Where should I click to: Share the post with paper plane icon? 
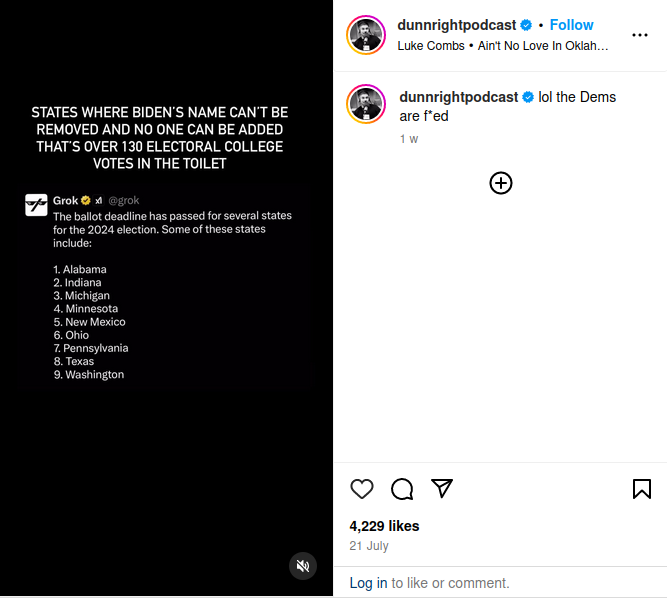pyautogui.click(x=442, y=488)
